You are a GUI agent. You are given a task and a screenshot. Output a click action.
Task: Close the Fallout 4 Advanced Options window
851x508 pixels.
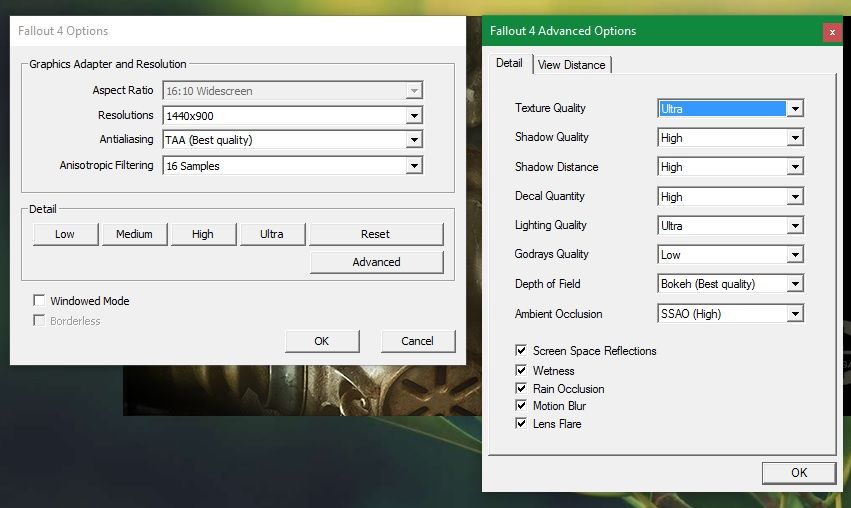click(x=832, y=32)
